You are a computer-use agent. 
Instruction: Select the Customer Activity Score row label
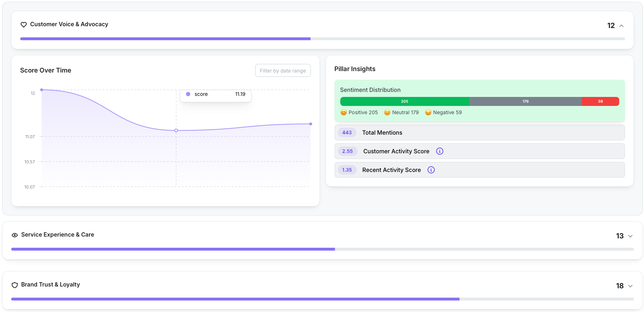(396, 151)
